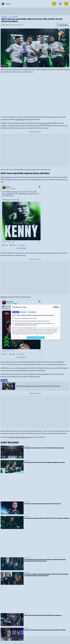Open the Esports breadcrumb link
The width and height of the screenshot is (70, 644).
click(4, 17)
